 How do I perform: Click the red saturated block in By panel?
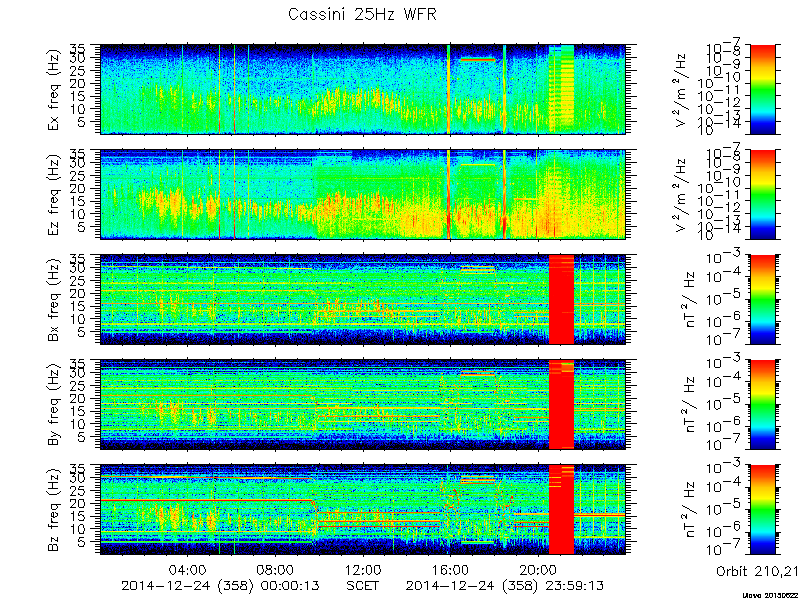(561, 405)
